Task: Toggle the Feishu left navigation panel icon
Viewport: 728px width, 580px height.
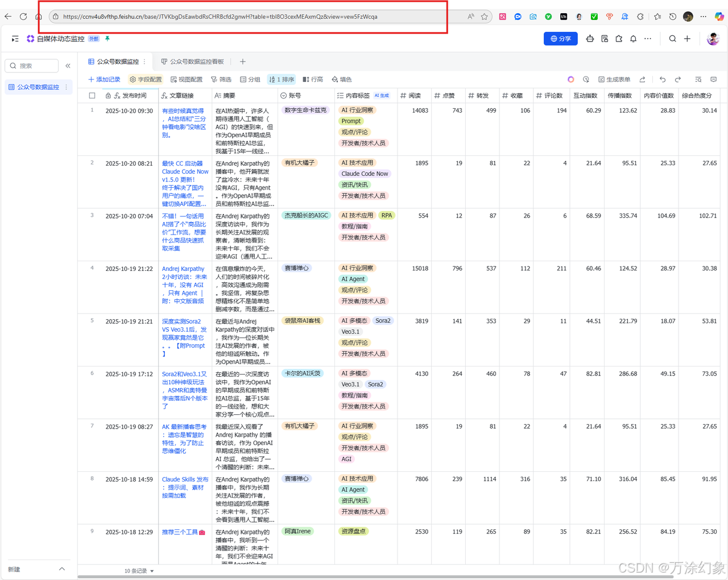Action: [15, 39]
